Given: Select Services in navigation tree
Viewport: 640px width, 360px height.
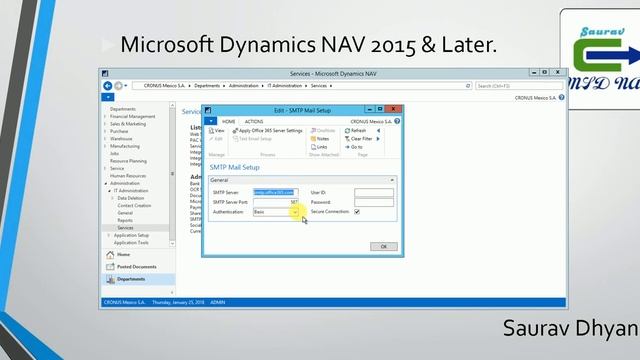Looking at the screenshot, I should (x=125, y=228).
